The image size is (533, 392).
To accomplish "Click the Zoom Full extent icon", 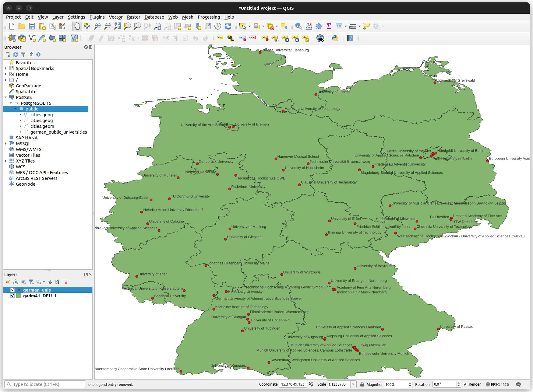I will 117,26.
